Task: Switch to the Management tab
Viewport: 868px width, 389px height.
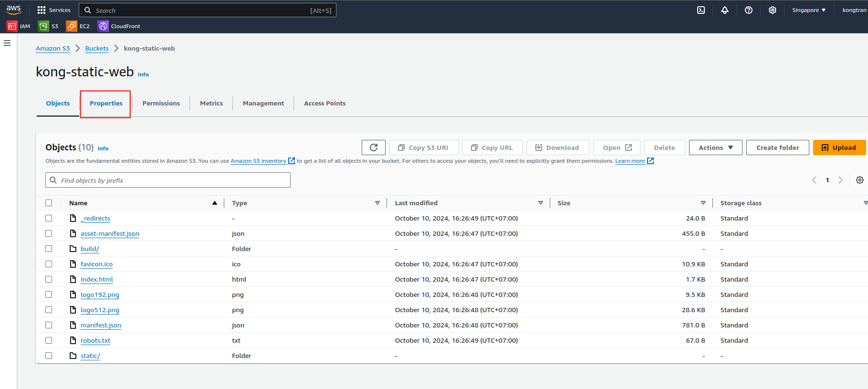Action: pyautogui.click(x=263, y=103)
